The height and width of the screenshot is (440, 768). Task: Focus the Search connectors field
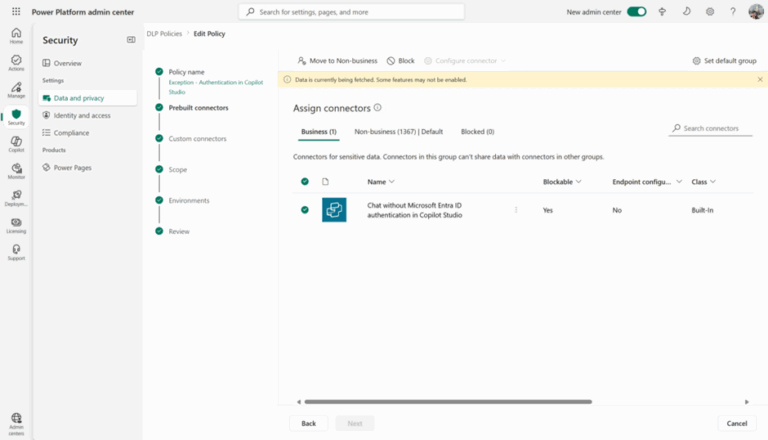[710, 128]
